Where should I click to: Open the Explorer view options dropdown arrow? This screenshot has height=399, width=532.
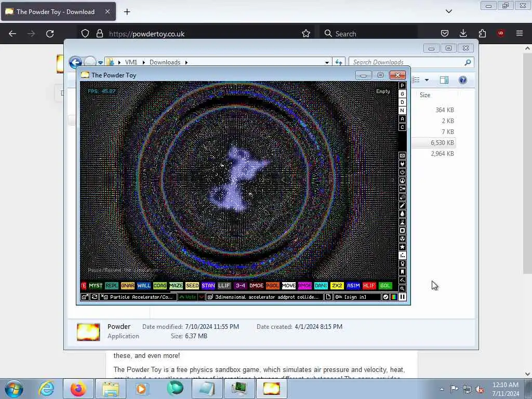click(x=427, y=80)
